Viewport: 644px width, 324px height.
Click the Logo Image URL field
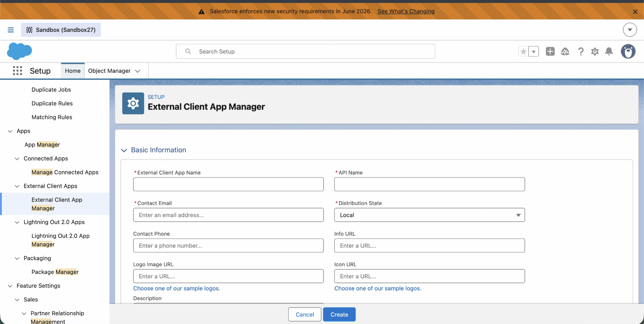click(x=228, y=276)
